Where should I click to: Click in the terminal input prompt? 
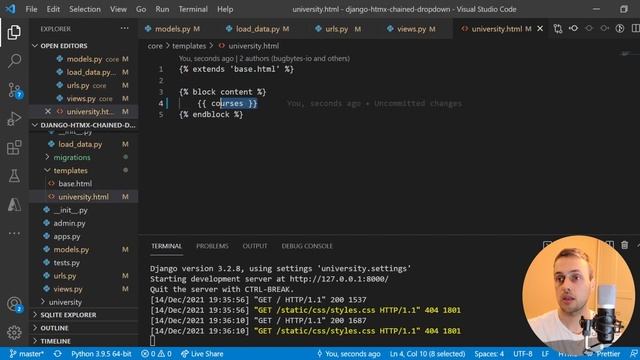point(153,340)
